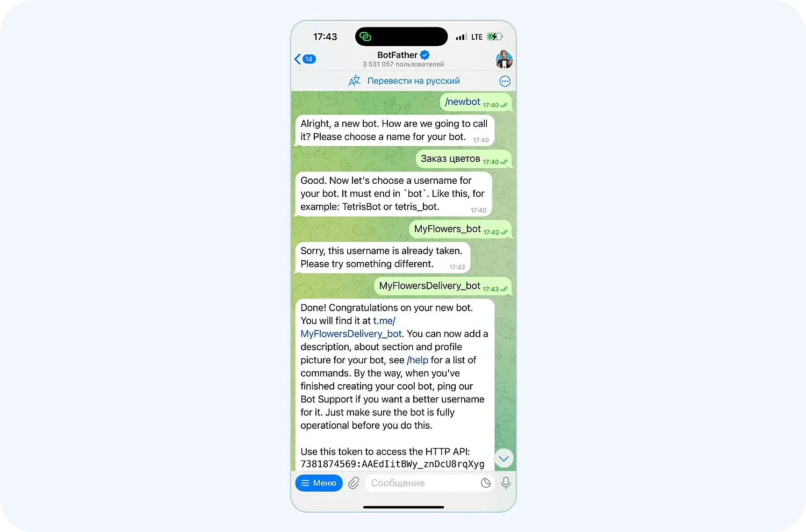Tap the verified badge next to BotFather

pyautogui.click(x=424, y=55)
